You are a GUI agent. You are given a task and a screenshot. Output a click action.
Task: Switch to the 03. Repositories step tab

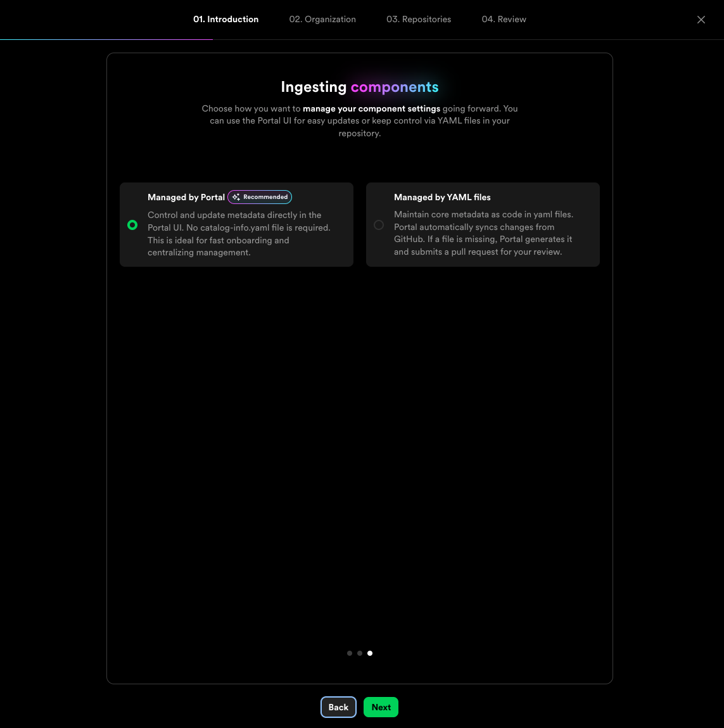419,20
